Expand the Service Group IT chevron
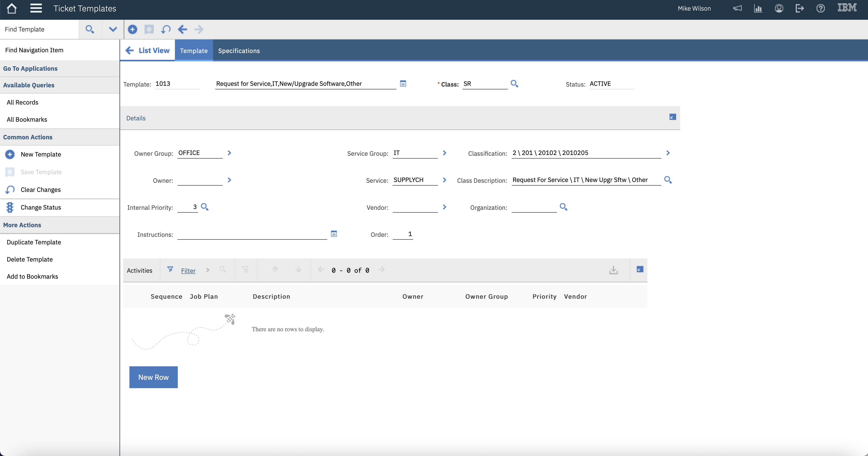This screenshot has height=456, width=868. 444,153
